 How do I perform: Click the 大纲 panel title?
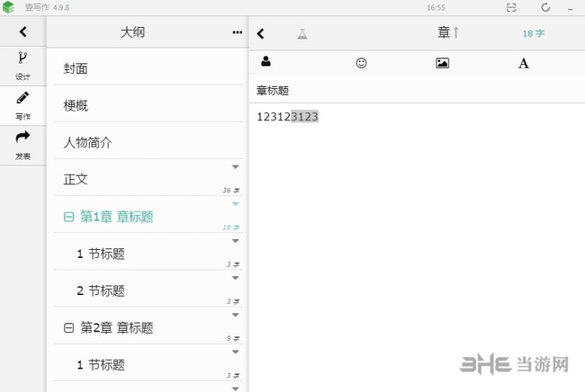pyautogui.click(x=133, y=32)
